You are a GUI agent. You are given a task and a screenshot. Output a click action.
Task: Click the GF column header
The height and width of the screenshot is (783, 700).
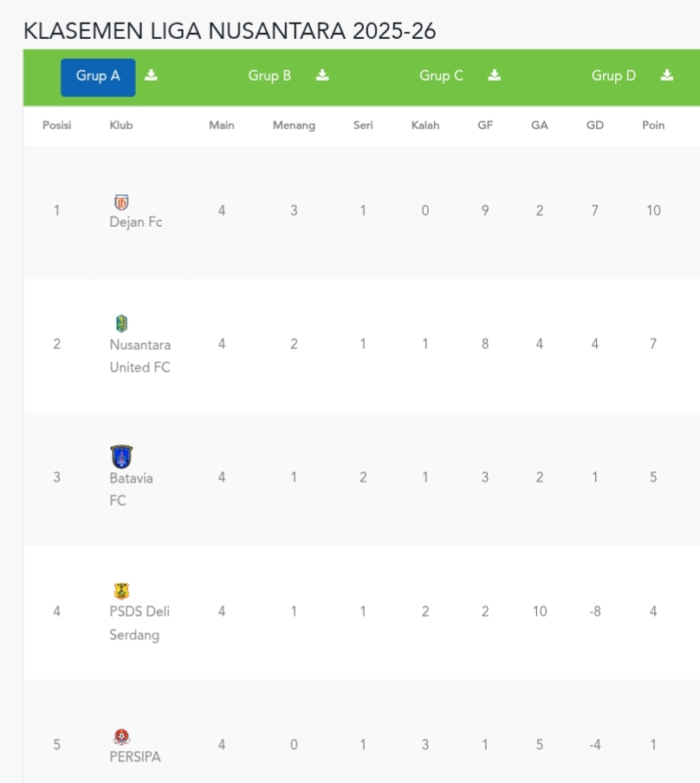pyautogui.click(x=485, y=126)
